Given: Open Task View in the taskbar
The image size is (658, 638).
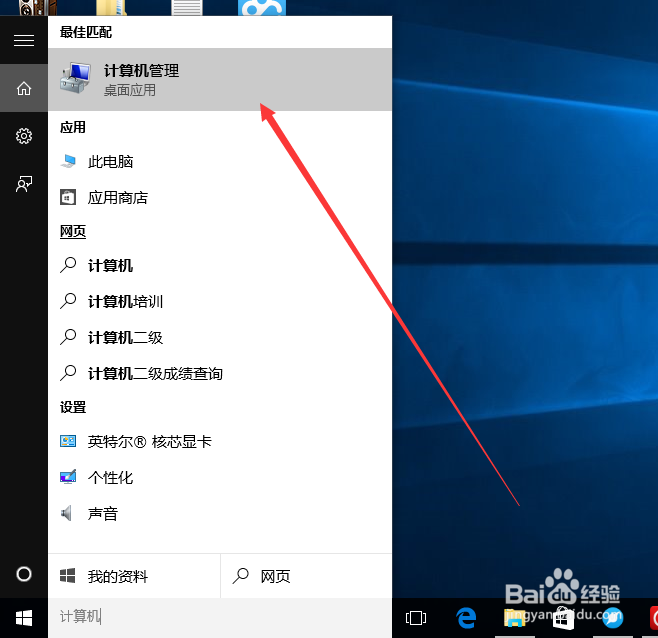Looking at the screenshot, I should (416, 618).
